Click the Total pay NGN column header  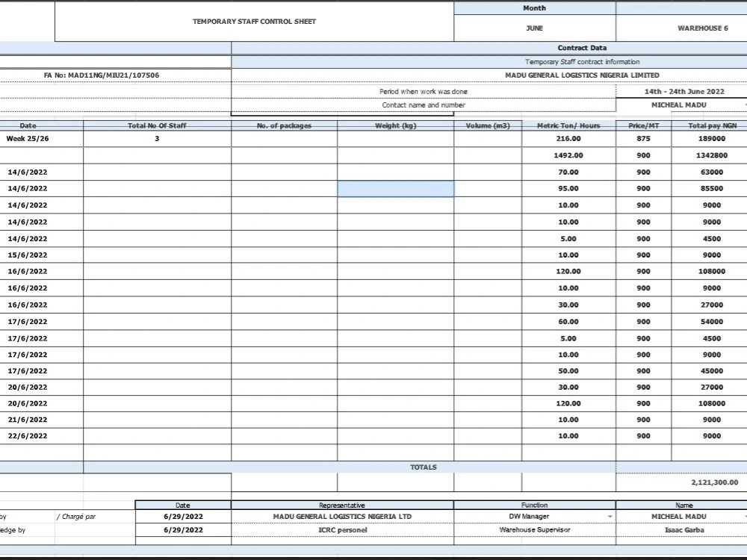tap(710, 125)
